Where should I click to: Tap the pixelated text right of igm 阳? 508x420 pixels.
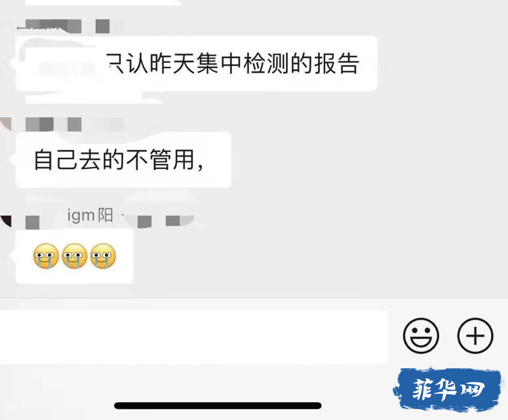pos(159,221)
